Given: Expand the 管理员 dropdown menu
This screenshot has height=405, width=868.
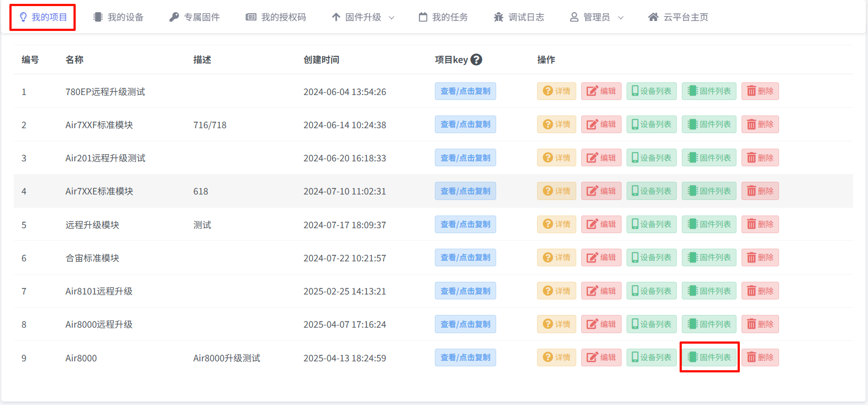Looking at the screenshot, I should point(597,17).
